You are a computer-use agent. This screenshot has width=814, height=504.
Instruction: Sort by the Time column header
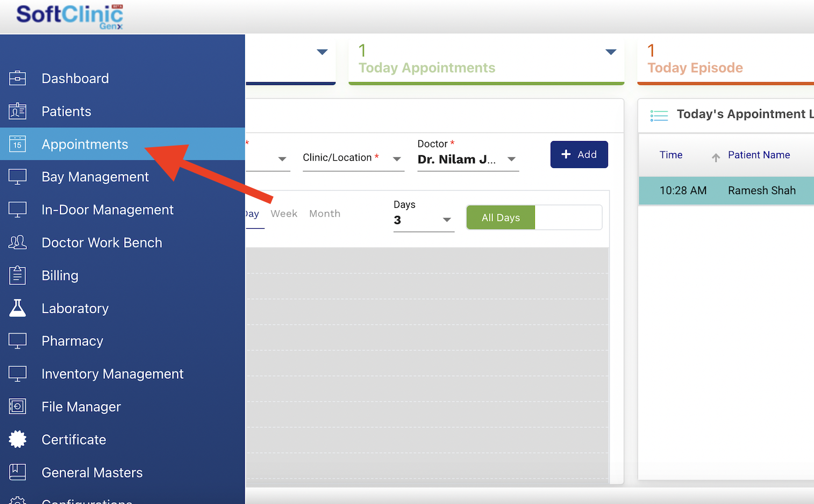tap(671, 155)
